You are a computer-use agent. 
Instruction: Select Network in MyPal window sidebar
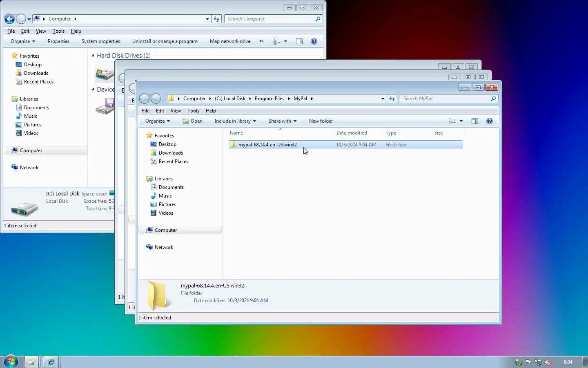coord(164,247)
